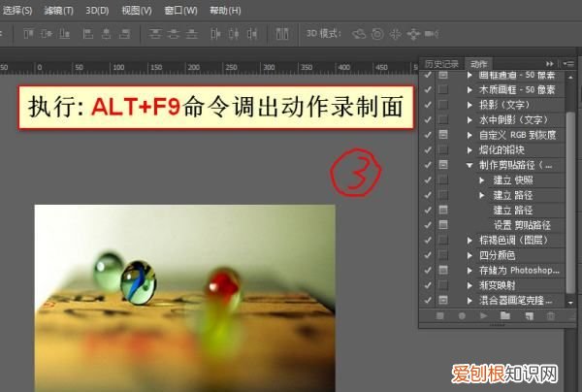Open the 滤镜(T) menu

58,11
